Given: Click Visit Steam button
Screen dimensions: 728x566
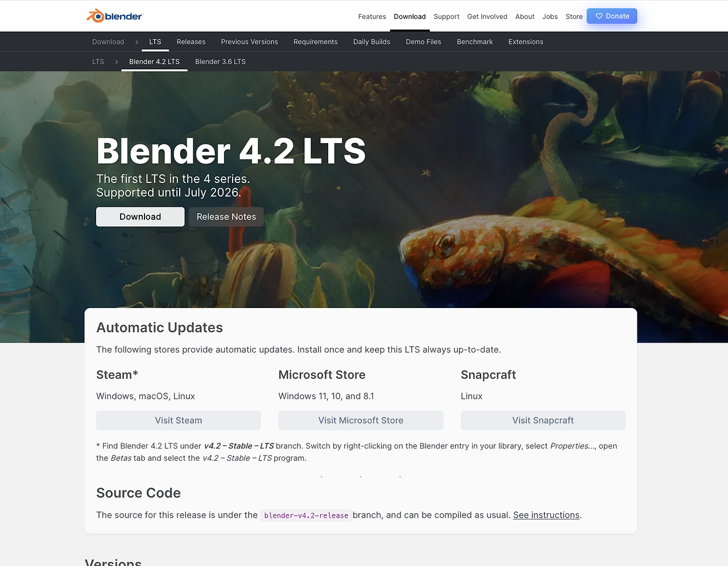Looking at the screenshot, I should pos(179,421).
